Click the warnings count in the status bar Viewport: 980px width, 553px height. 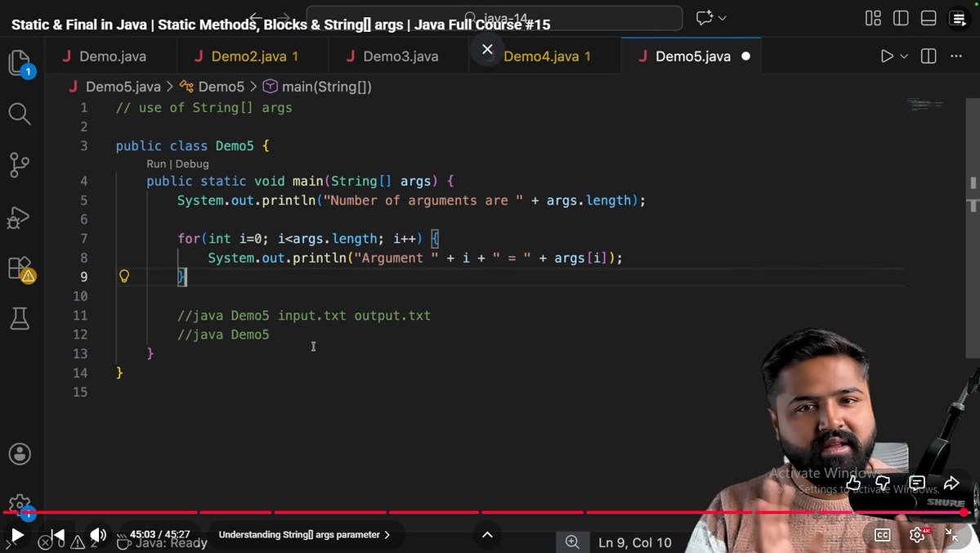point(84,542)
